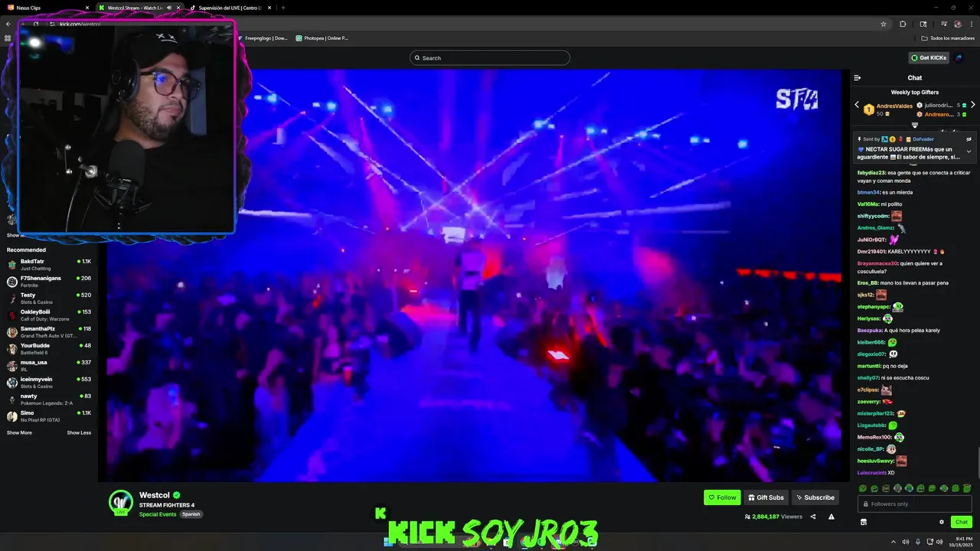Open recommended channel SamanthaPlz
The image size is (980, 551).
click(49, 332)
